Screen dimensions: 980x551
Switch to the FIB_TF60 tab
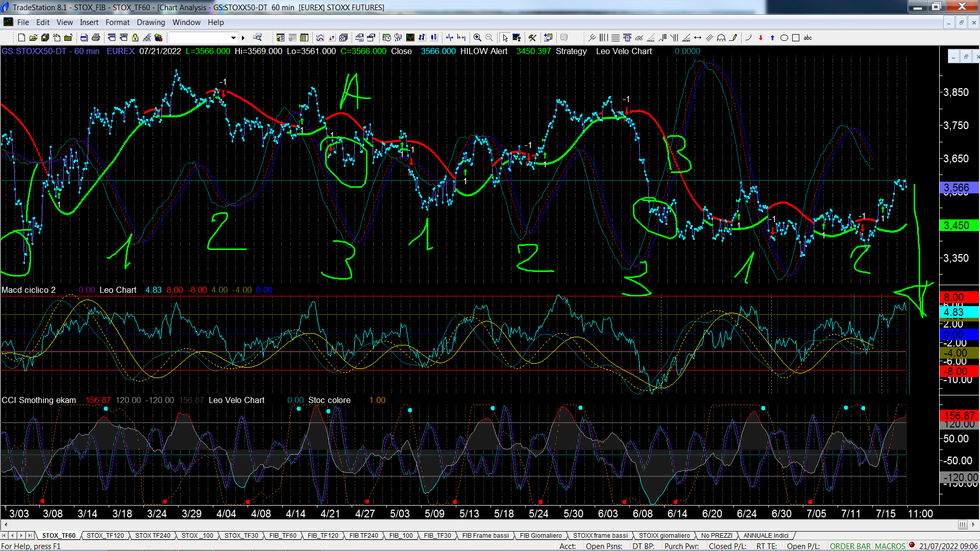coord(283,535)
